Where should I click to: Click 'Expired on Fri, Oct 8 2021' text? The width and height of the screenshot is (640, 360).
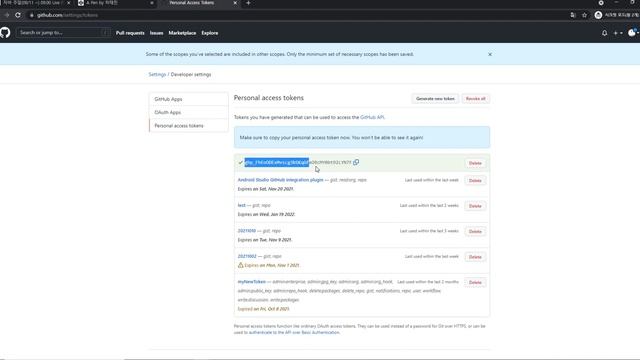(263, 309)
